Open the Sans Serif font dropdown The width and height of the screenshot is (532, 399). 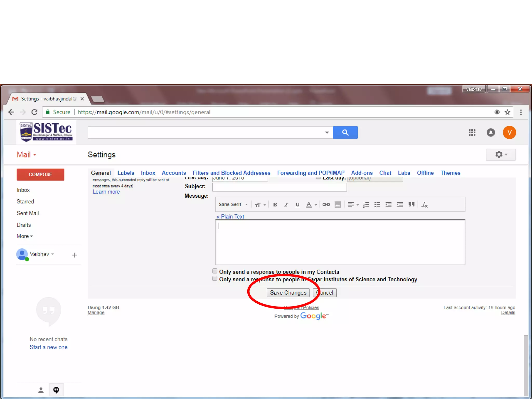coord(233,205)
